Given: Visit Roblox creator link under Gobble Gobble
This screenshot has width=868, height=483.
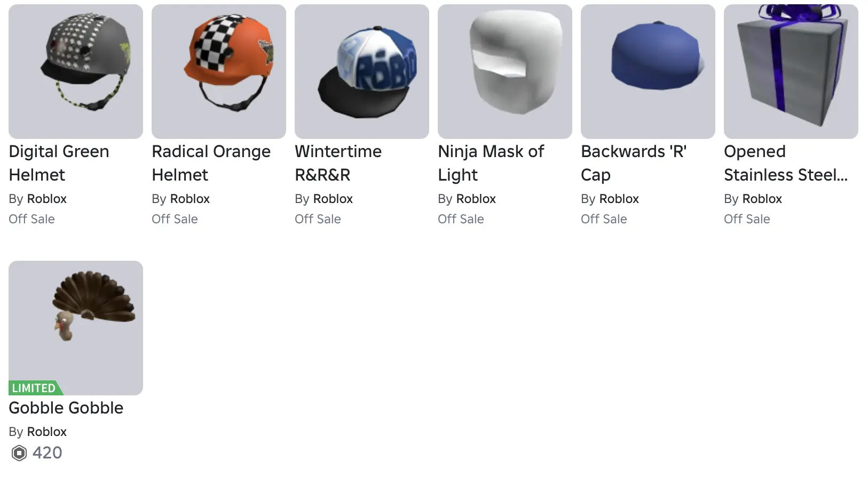Looking at the screenshot, I should 47,432.
